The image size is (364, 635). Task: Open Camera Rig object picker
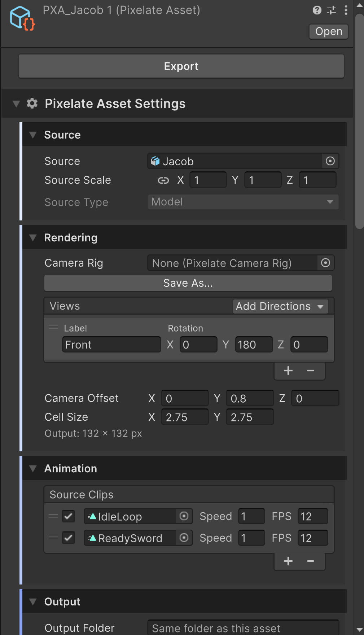pyautogui.click(x=326, y=263)
